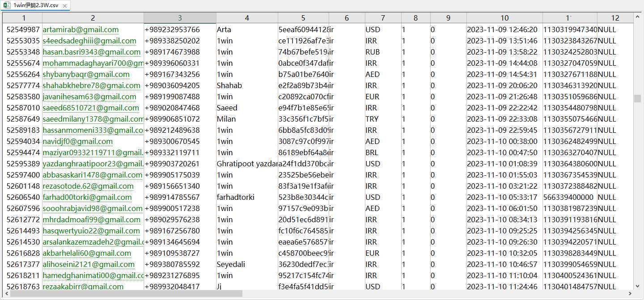This screenshot has height=300, width=644.
Task: Click timestamp 2023-11-09 22:33:08
Action: pos(504,119)
